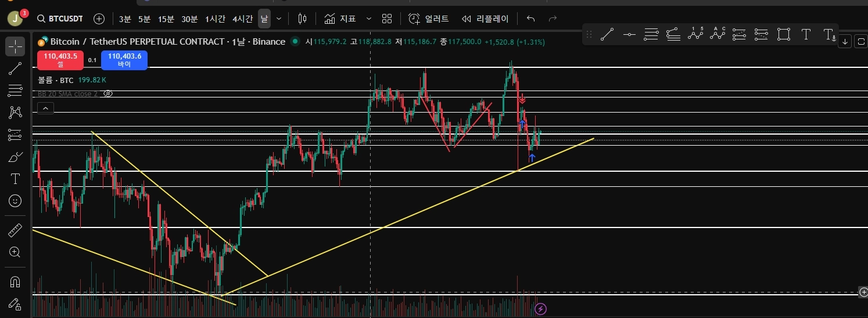Switch to the 5분 timeframe
Screen dimensions: 868x318
[x=144, y=19]
